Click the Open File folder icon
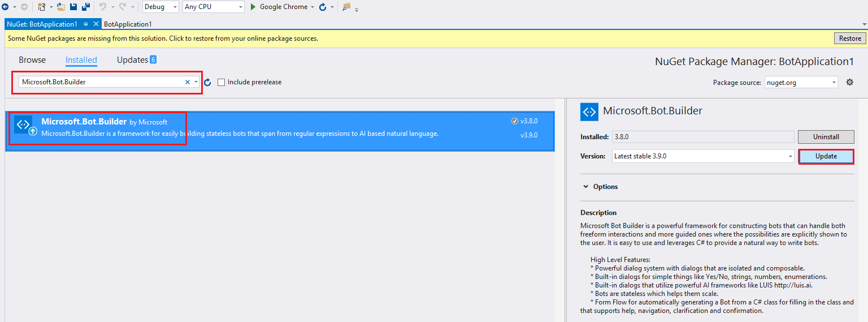 61,7
